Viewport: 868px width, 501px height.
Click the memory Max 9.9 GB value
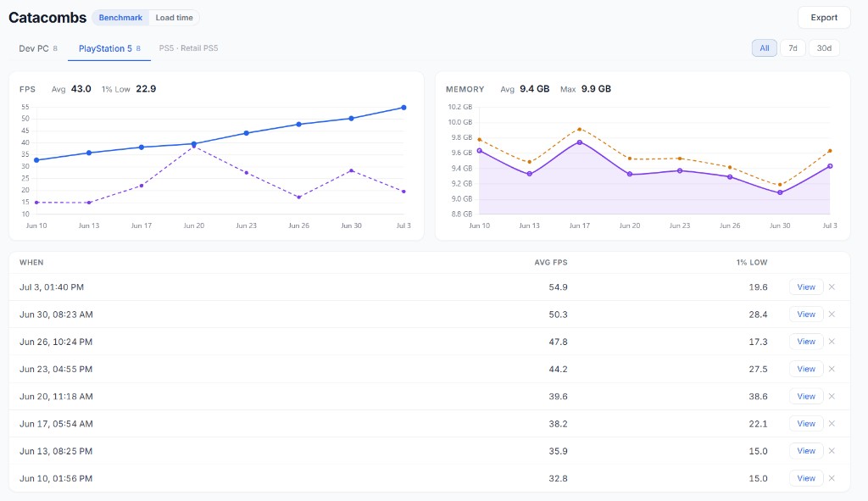[596, 88]
